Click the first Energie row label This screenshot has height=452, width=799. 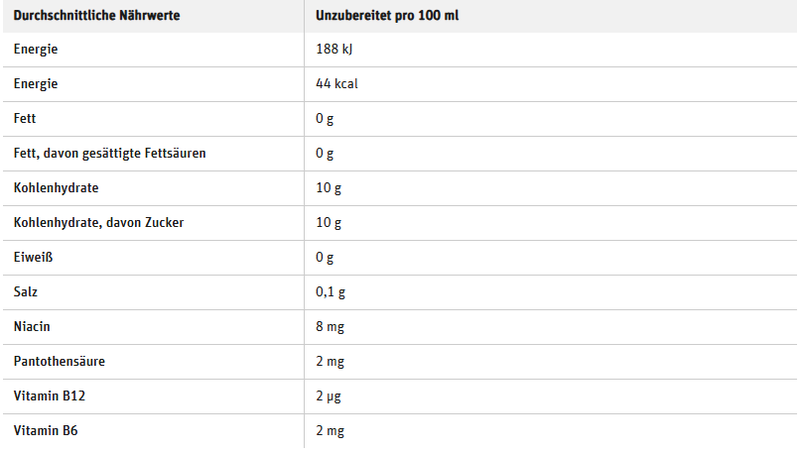coord(35,49)
